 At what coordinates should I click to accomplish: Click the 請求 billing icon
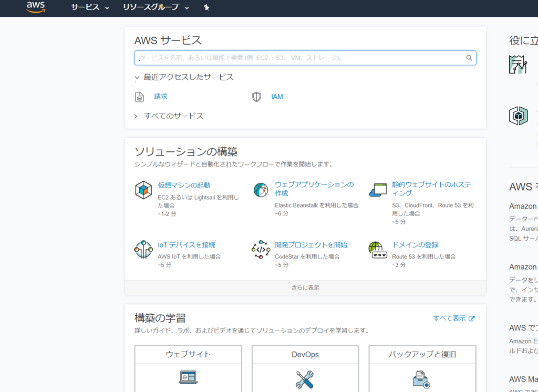[x=139, y=97]
